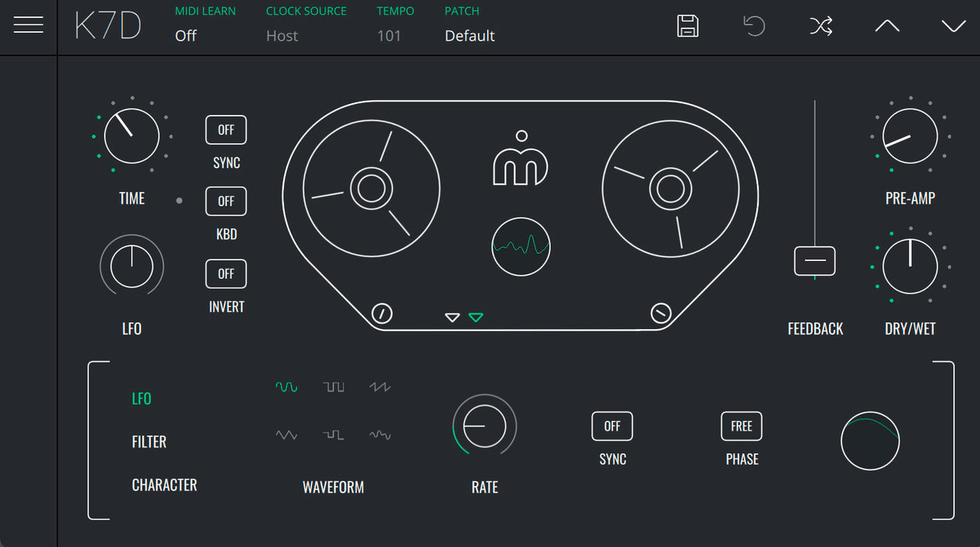Click the green tape head marker triangle
The width and height of the screenshot is (980, 547).
coord(476,317)
